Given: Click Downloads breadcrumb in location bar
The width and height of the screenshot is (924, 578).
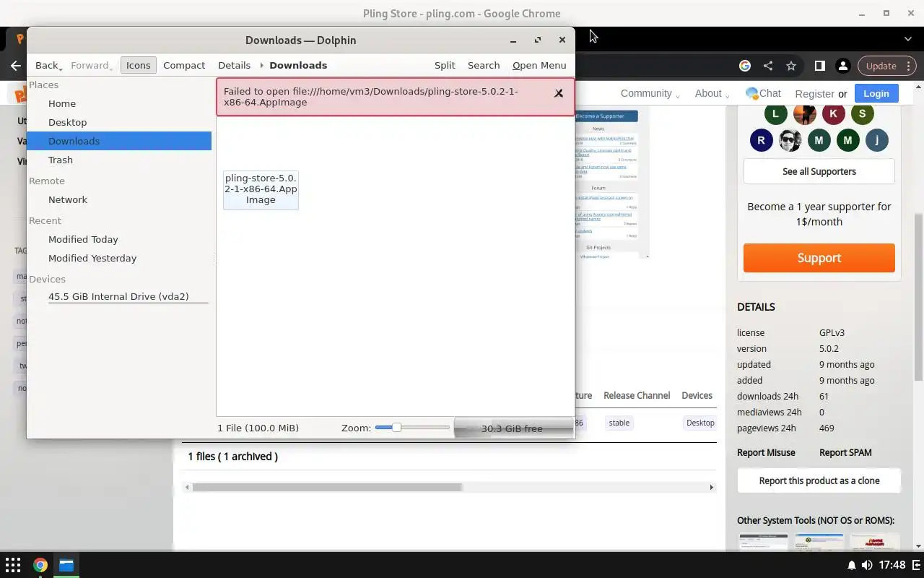Looking at the screenshot, I should coord(298,65).
